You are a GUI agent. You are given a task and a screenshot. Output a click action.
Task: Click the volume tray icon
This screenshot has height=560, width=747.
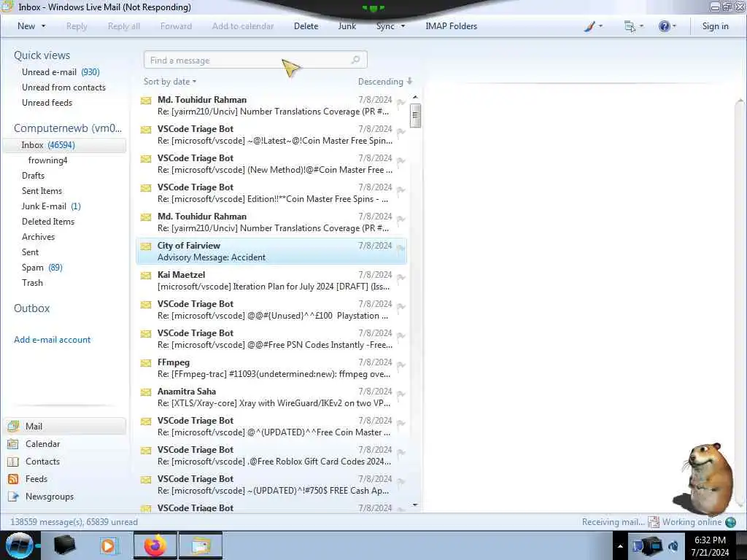[673, 545]
